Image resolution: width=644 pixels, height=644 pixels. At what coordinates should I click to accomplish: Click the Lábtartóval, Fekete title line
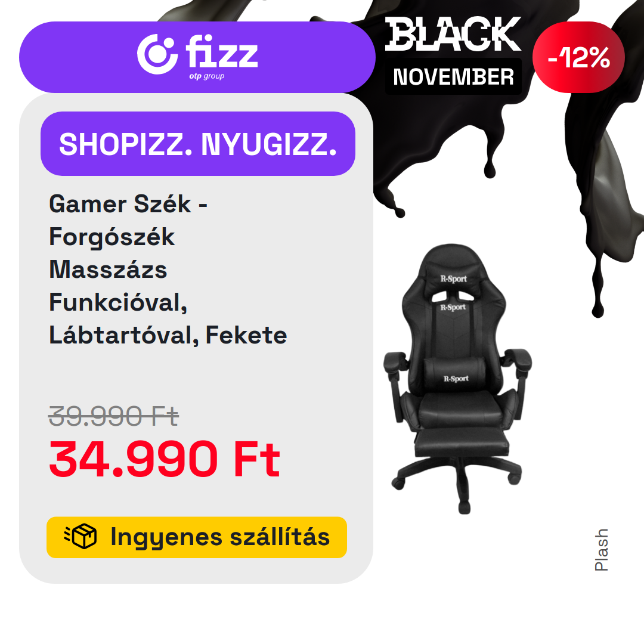(168, 335)
